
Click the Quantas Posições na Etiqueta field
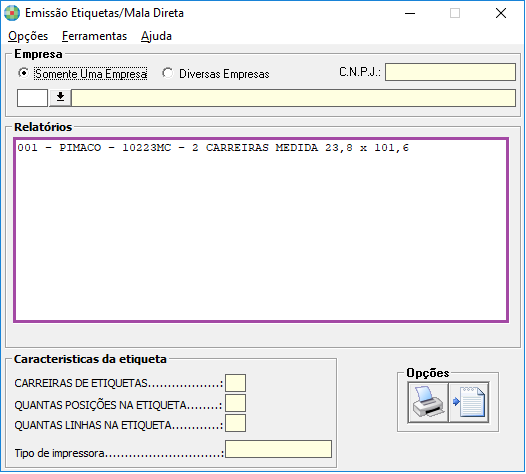click(x=235, y=403)
